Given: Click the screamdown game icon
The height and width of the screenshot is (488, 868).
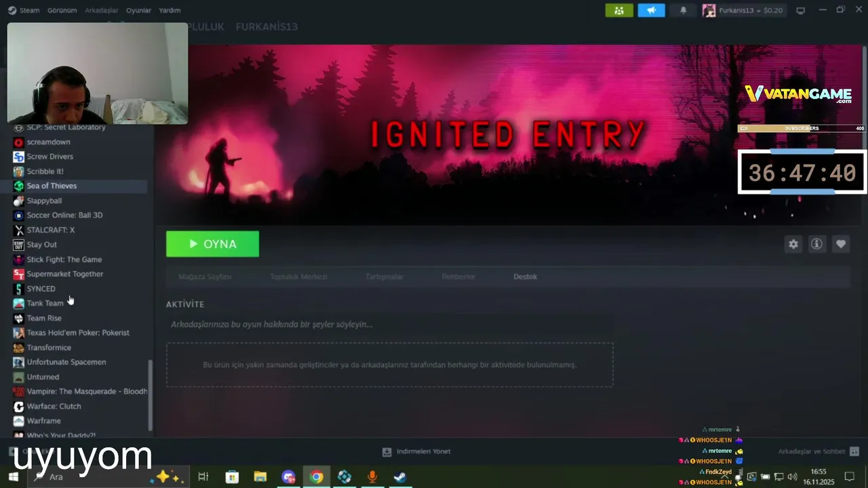Looking at the screenshot, I should click(19, 142).
